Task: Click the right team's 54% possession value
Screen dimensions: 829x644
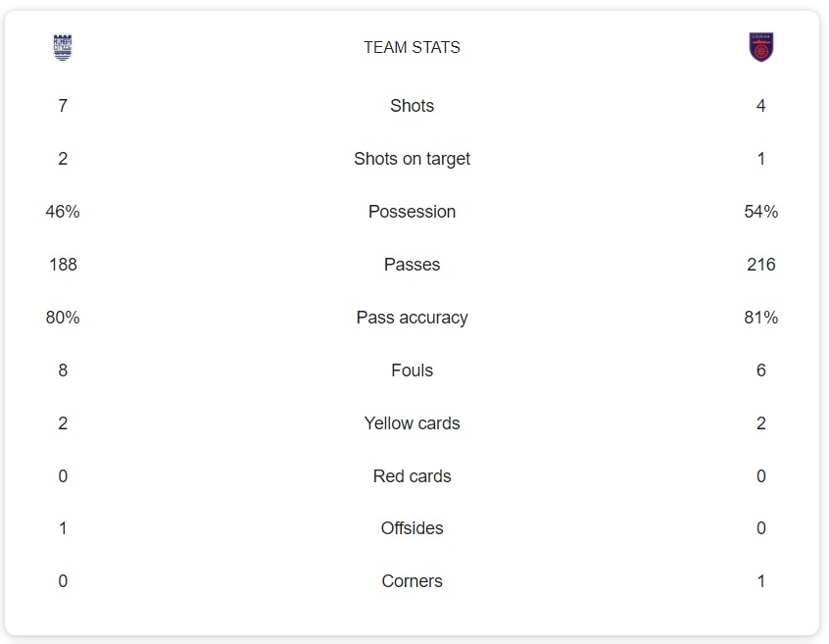Action: pos(760,212)
